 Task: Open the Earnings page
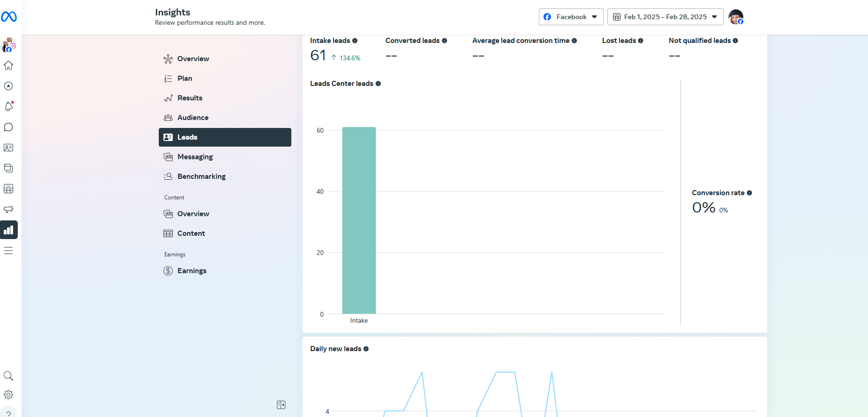pyautogui.click(x=191, y=271)
